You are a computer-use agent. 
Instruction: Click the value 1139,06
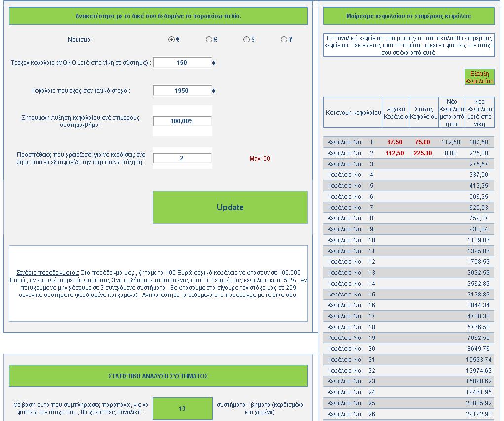[x=478, y=240]
